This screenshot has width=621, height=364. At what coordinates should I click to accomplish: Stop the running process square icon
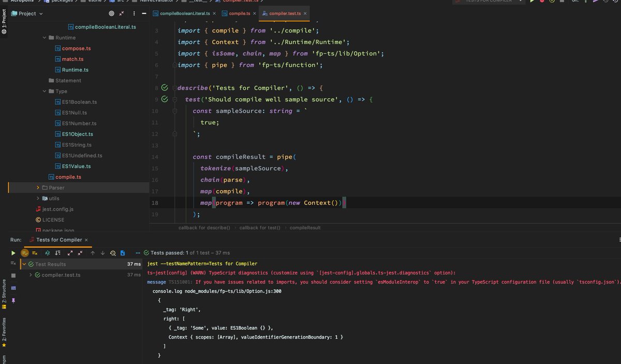(x=13, y=276)
